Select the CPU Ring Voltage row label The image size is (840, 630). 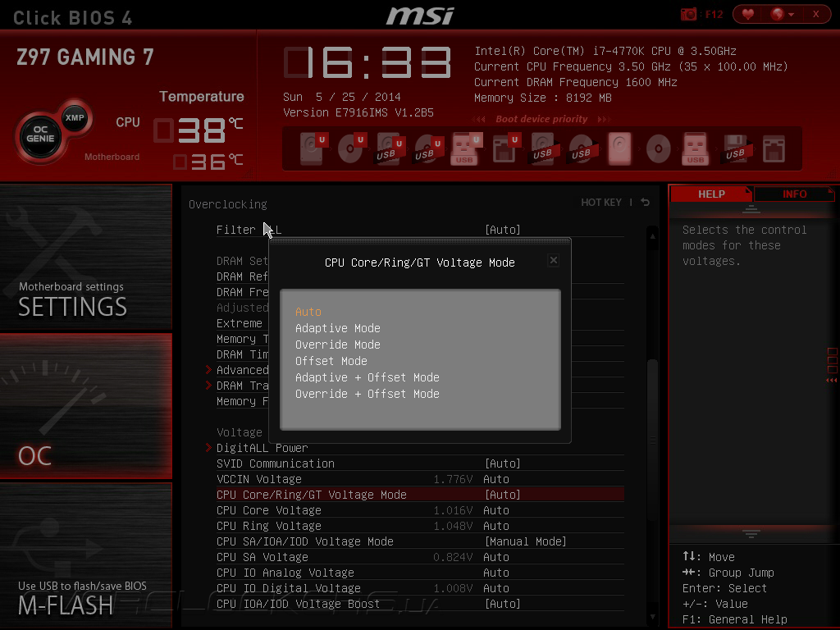[269, 526]
